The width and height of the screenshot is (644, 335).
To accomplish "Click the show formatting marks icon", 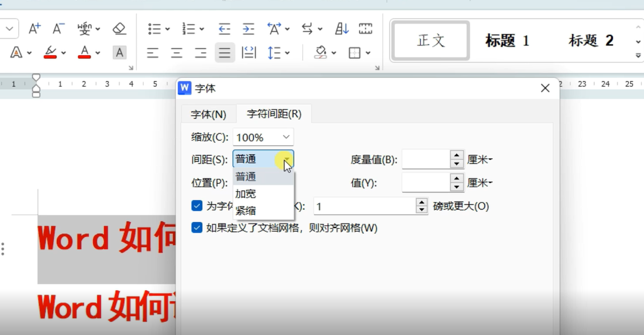I will coord(365,29).
